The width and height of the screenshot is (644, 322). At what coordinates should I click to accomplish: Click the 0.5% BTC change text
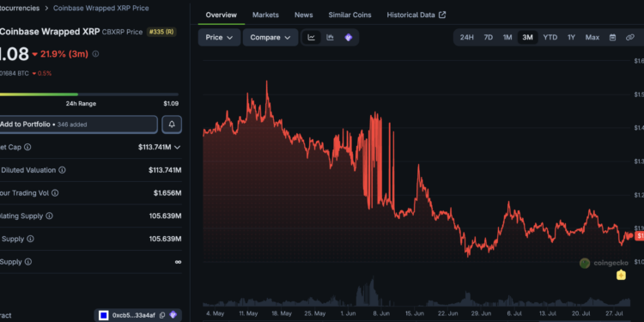click(x=45, y=74)
